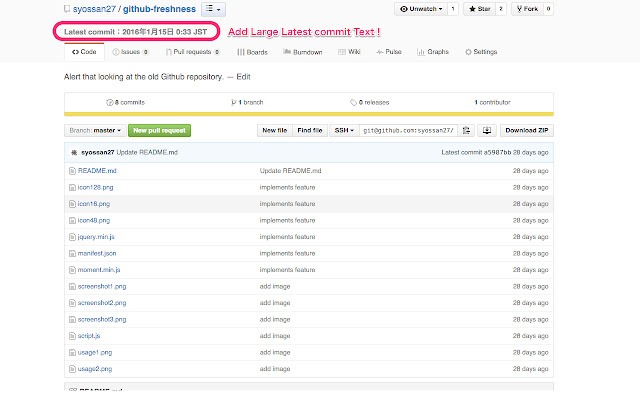Click New pull request button
The height and width of the screenshot is (400, 640).
(159, 131)
